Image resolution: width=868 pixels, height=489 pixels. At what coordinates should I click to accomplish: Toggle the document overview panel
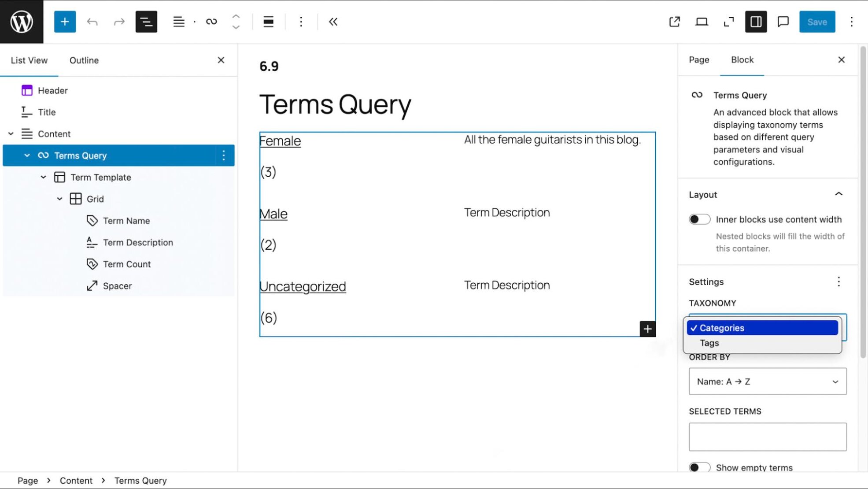(146, 22)
